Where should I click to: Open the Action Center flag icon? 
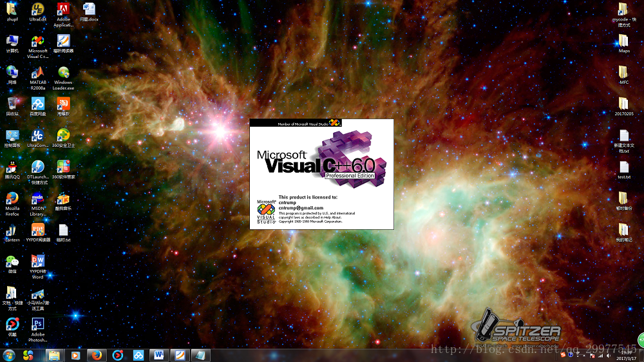(592, 356)
